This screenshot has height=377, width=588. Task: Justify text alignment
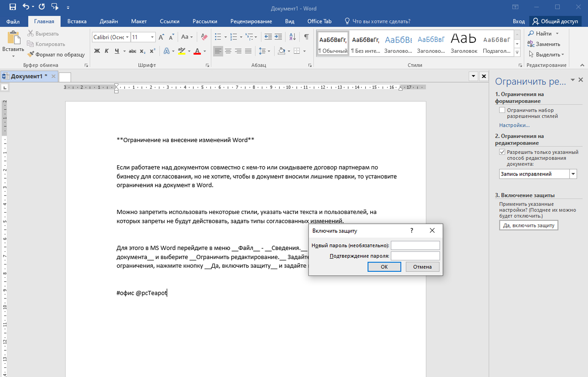[x=249, y=51]
